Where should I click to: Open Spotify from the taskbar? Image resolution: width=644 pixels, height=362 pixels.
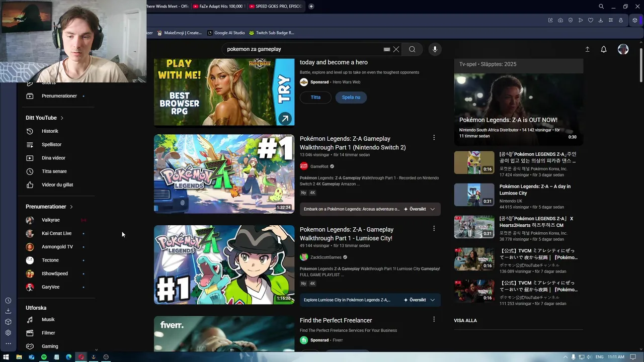[x=44, y=357]
